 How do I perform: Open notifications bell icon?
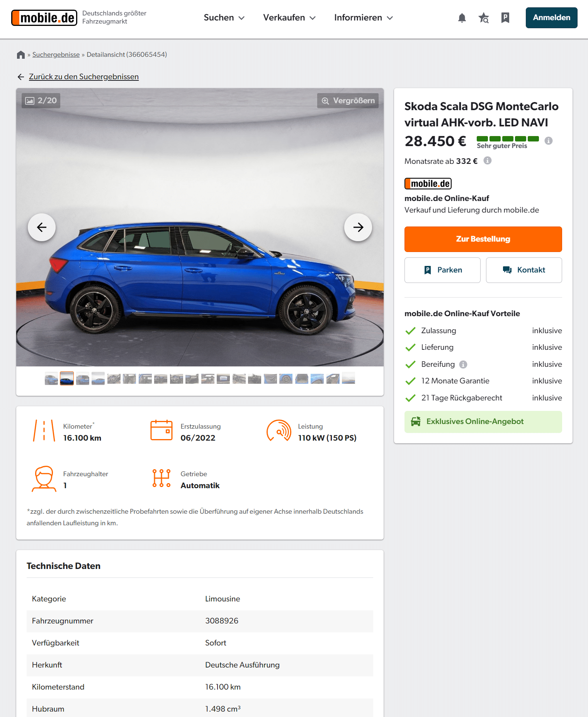click(462, 18)
